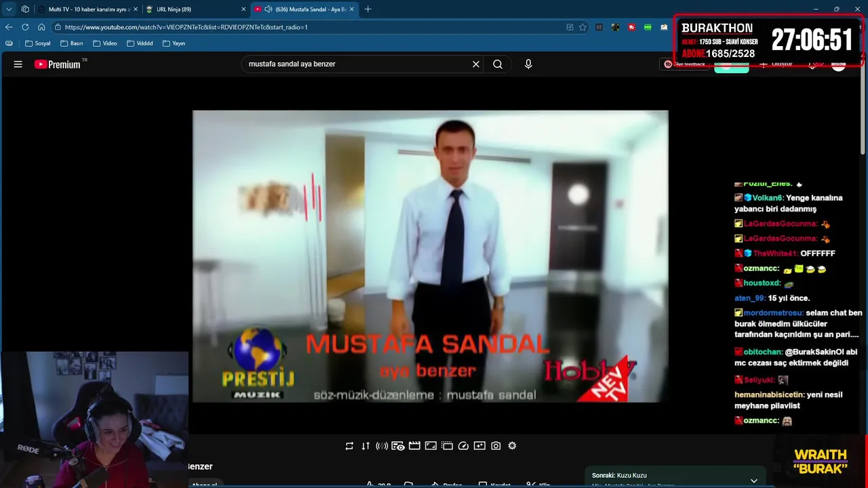The height and width of the screenshot is (488, 868).
Task: Click chat username obitochan
Action: coord(763,352)
